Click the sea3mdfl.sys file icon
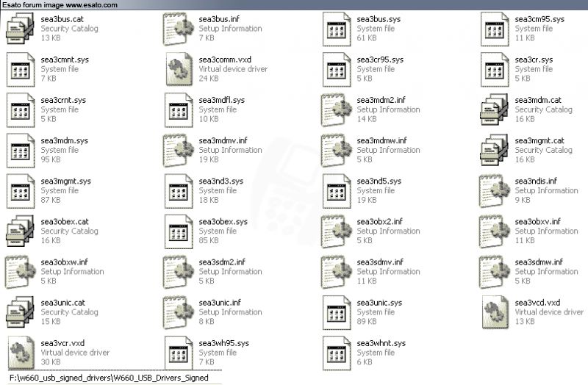 click(x=179, y=110)
